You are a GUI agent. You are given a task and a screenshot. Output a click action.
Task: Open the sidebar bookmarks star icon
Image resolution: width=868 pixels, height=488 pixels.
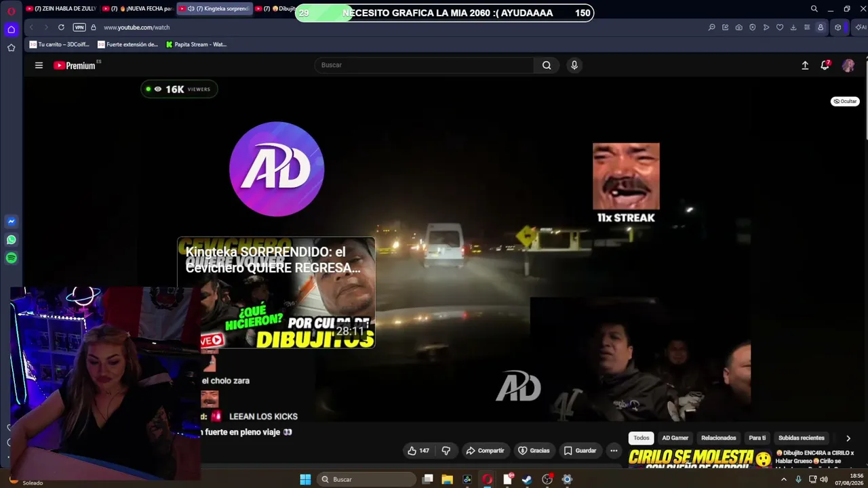coord(11,47)
